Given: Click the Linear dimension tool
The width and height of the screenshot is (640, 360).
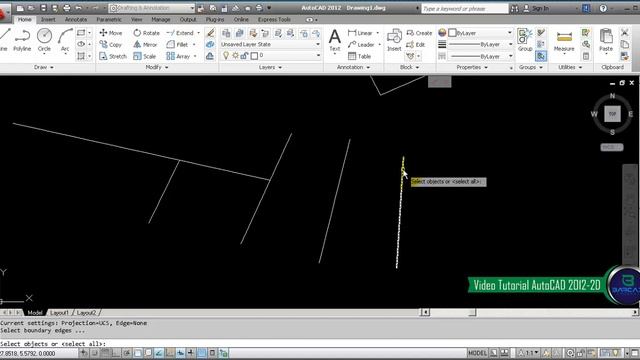Looking at the screenshot, I should click(x=360, y=33).
